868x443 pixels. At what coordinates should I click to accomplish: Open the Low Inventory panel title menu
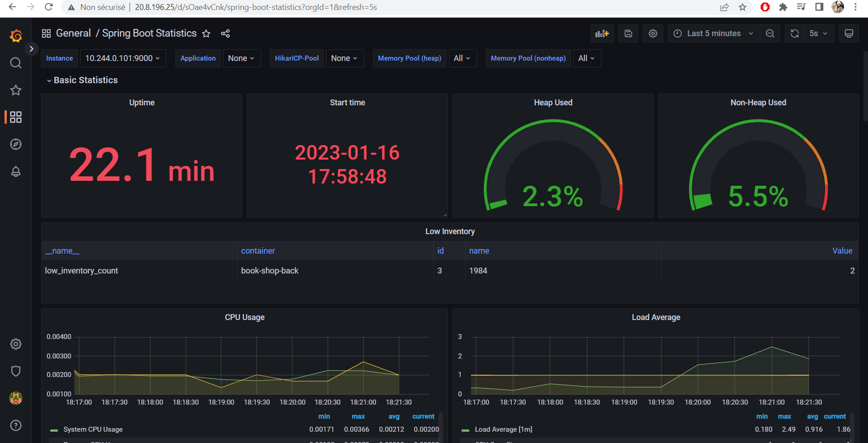(x=450, y=231)
